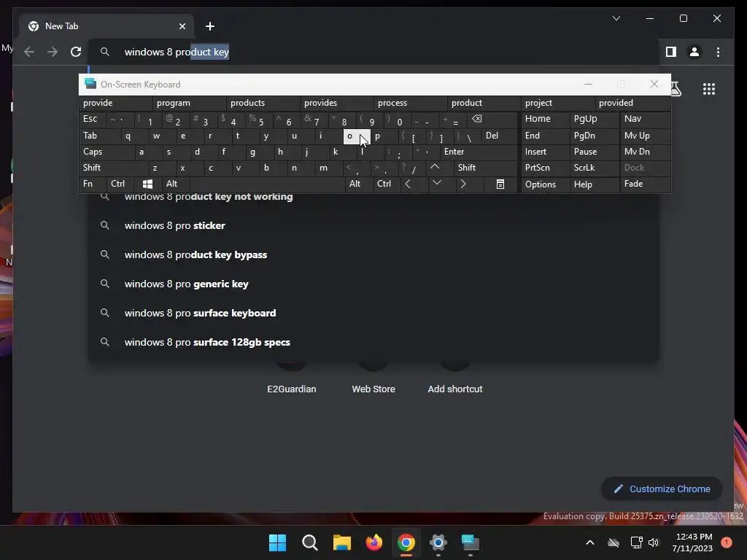Toggle the Fn key on the On-Screen Keyboard
Viewport: 747px width, 560px height.
[93, 184]
